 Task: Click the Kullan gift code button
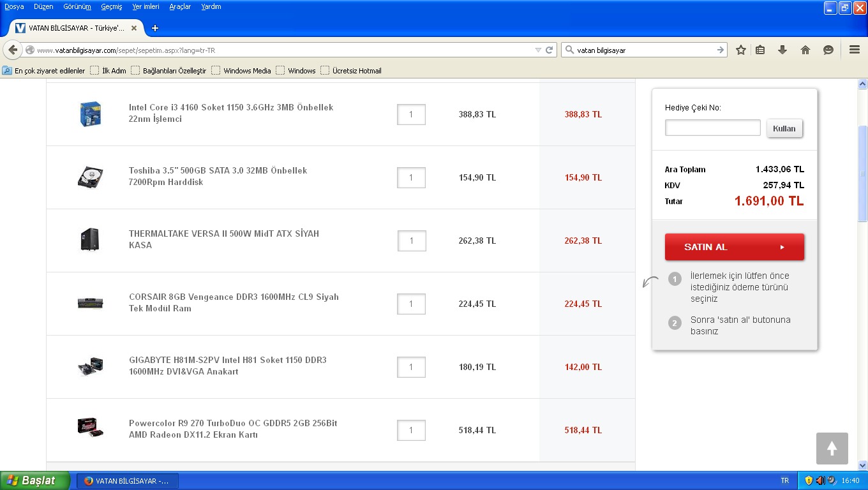[x=784, y=128]
